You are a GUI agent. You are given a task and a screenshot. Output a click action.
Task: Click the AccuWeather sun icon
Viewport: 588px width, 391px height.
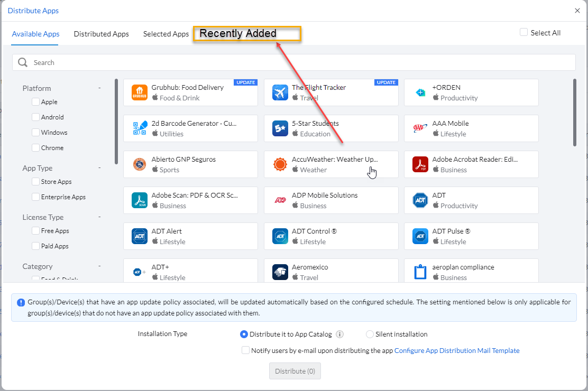coord(280,164)
